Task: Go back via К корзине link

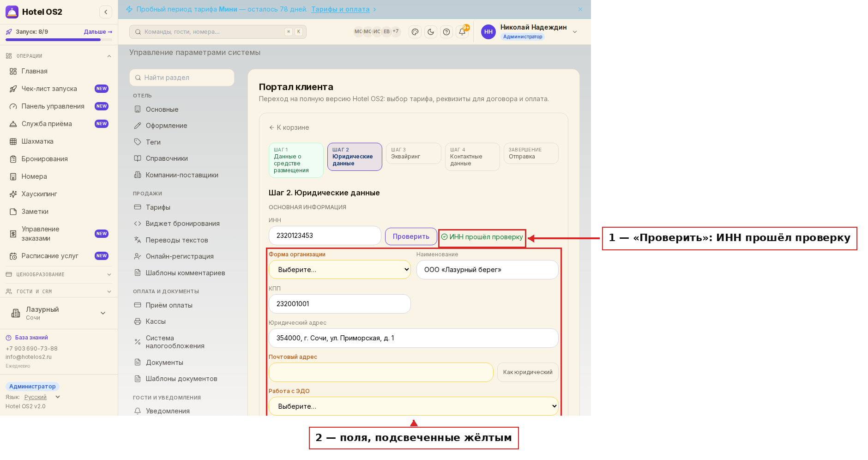Action: pos(289,127)
